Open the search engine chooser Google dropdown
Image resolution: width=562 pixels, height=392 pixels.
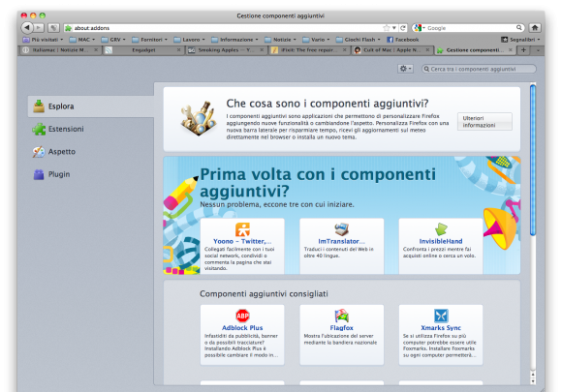(419, 28)
